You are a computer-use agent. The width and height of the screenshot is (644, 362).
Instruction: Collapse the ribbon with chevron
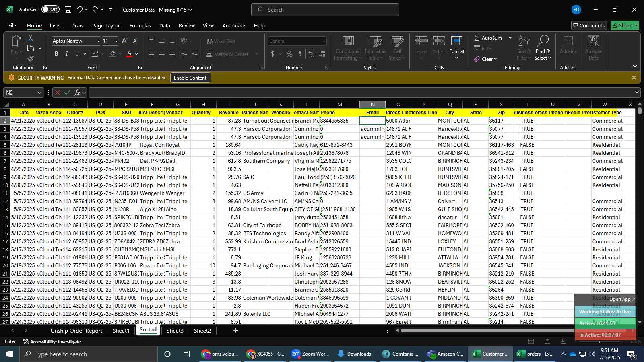635,66
